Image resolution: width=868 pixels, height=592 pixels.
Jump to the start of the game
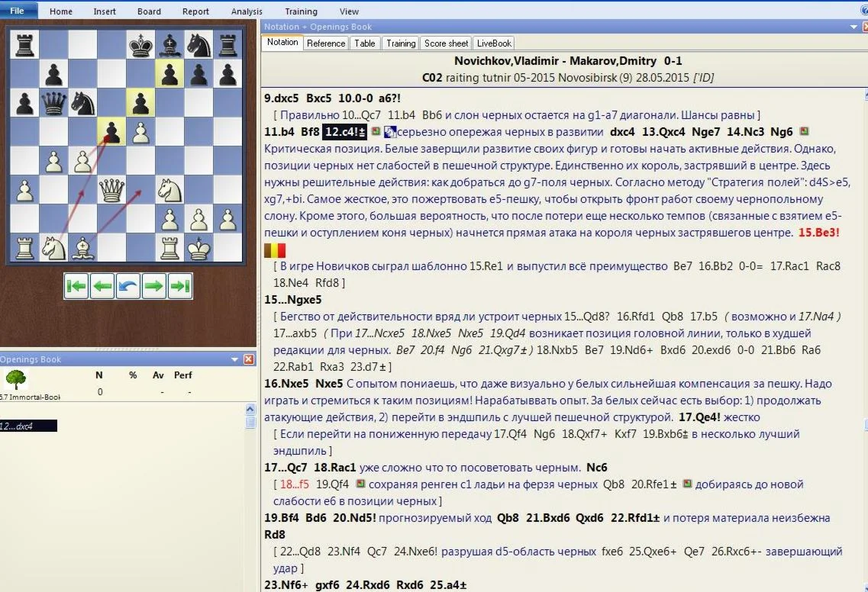click(x=76, y=286)
